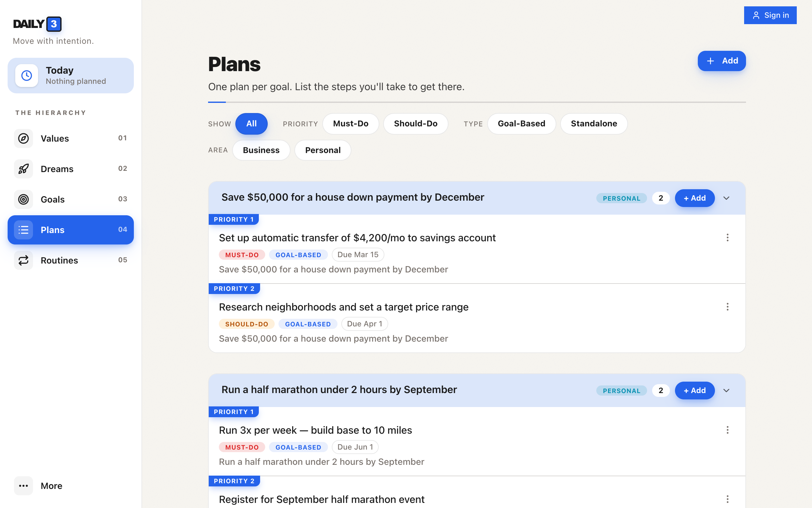Add a step to Save $50,000 goal
Screen dimensions: 812x508
(x=695, y=198)
